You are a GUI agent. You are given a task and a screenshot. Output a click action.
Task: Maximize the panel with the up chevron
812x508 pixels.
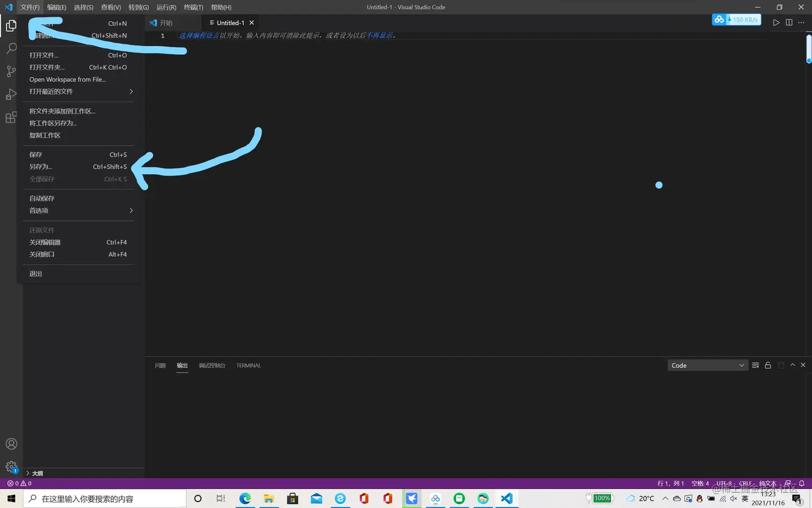[x=793, y=365]
